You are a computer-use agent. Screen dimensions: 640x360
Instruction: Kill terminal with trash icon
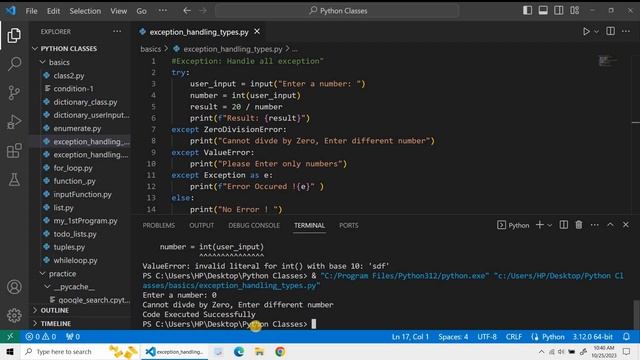click(579, 225)
